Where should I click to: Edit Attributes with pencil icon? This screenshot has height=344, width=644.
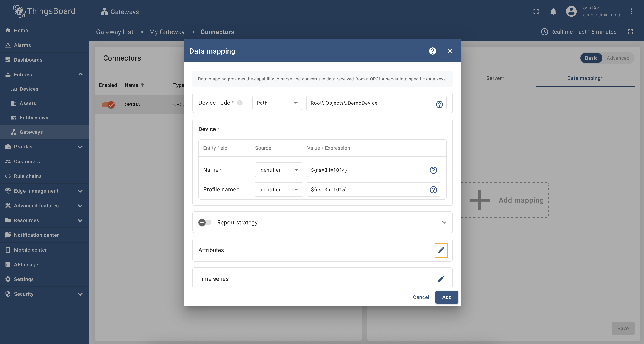[x=441, y=250]
